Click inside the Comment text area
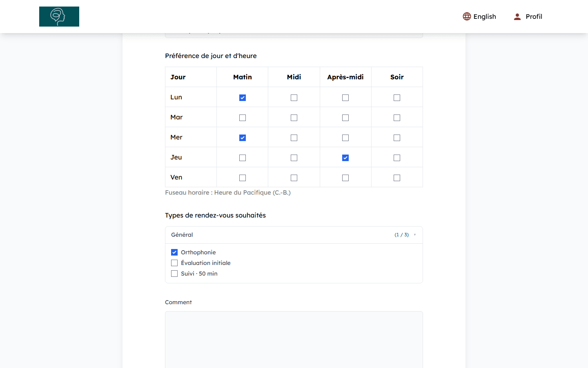This screenshot has height=368, width=588. (x=294, y=340)
